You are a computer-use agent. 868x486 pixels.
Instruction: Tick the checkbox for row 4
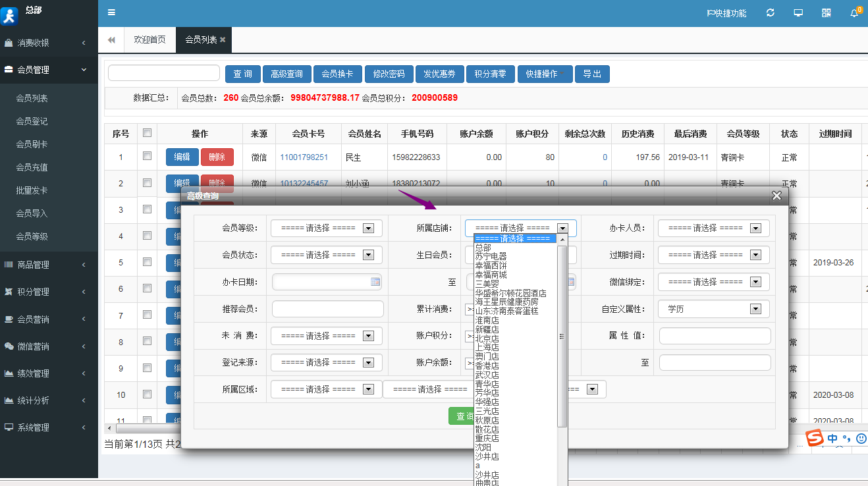pos(147,235)
